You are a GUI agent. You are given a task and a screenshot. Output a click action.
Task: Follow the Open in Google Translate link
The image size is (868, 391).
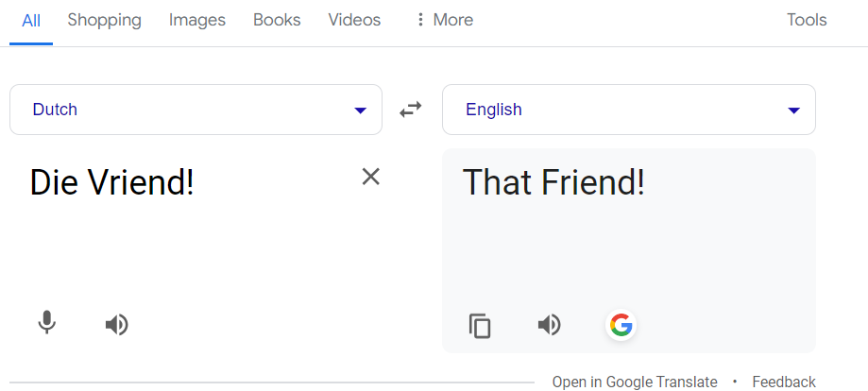point(635,382)
